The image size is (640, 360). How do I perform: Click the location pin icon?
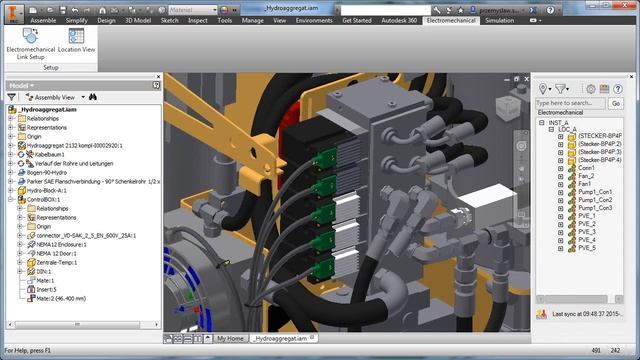point(543,89)
